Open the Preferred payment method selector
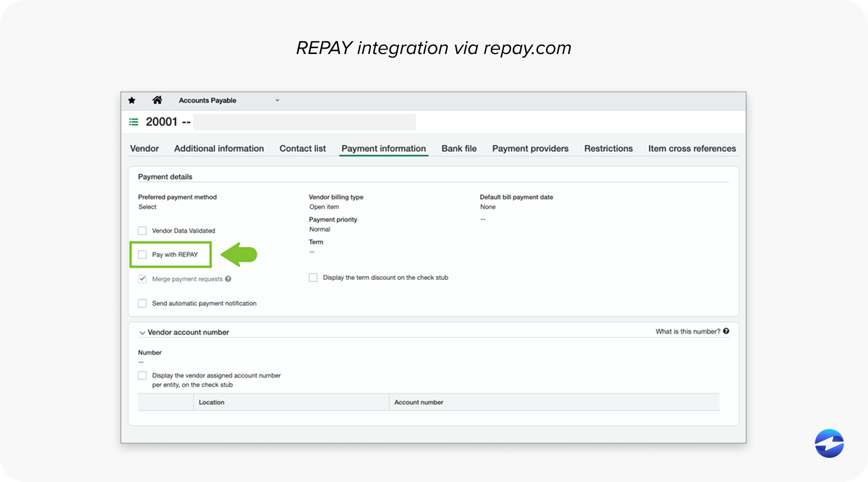This screenshot has width=868, height=482. point(148,207)
